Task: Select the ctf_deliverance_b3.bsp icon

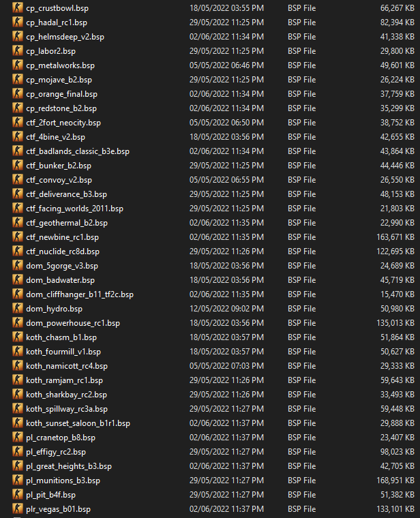Action: coord(18,194)
